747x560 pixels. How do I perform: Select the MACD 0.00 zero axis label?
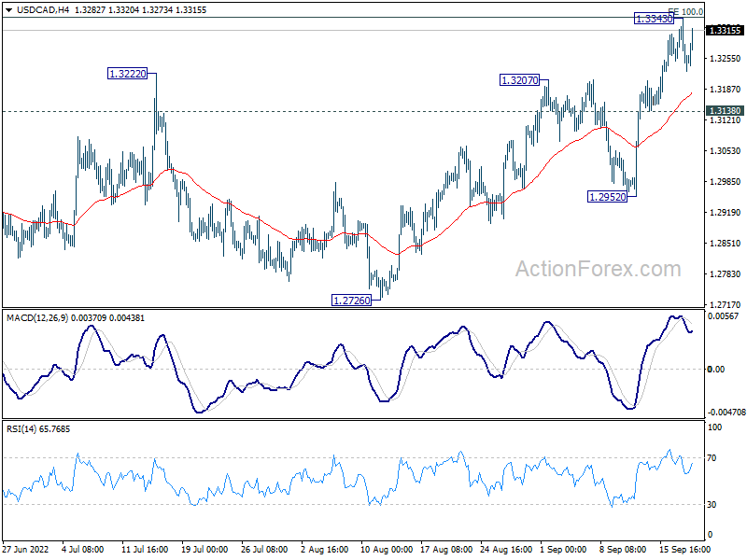(x=716, y=370)
